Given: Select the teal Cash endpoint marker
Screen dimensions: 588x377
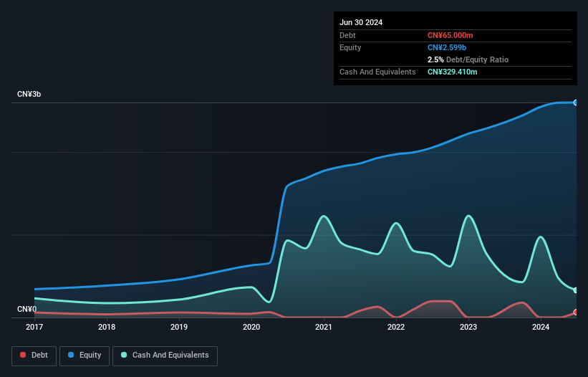Looking at the screenshot, I should pos(576,290).
